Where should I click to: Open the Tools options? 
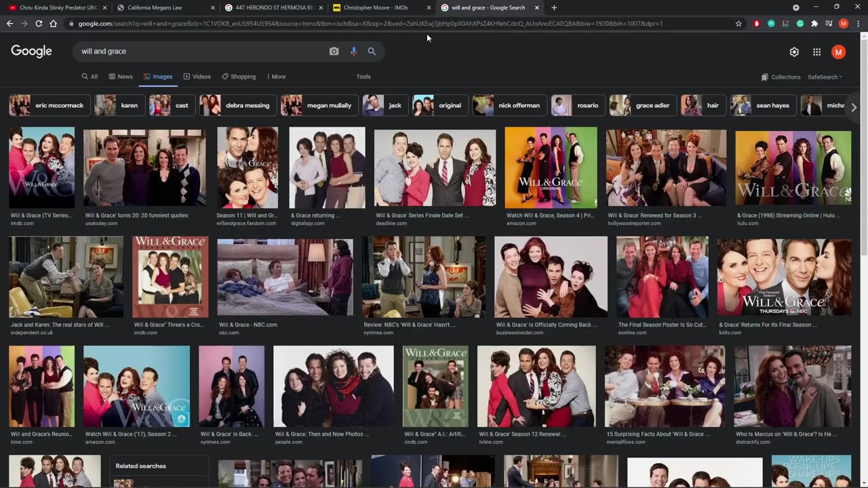click(x=363, y=77)
